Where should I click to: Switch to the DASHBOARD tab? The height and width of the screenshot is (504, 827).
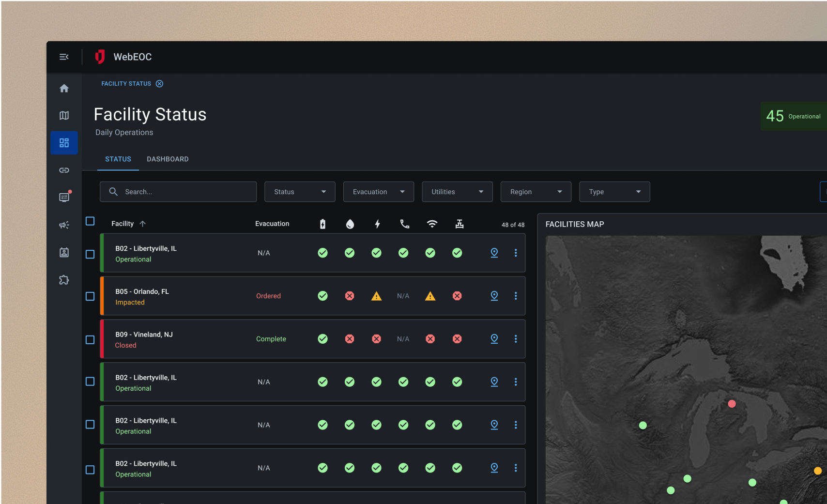click(x=168, y=159)
